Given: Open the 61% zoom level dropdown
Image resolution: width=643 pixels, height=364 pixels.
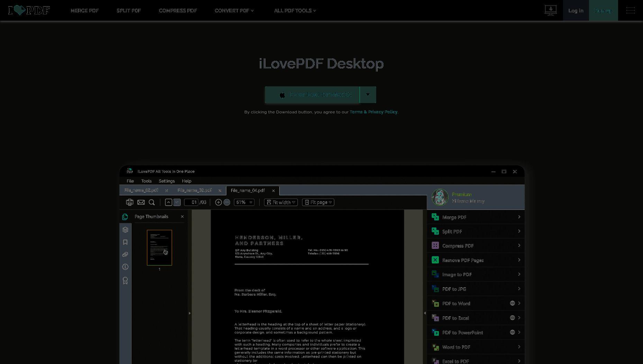Looking at the screenshot, I should coord(244,203).
